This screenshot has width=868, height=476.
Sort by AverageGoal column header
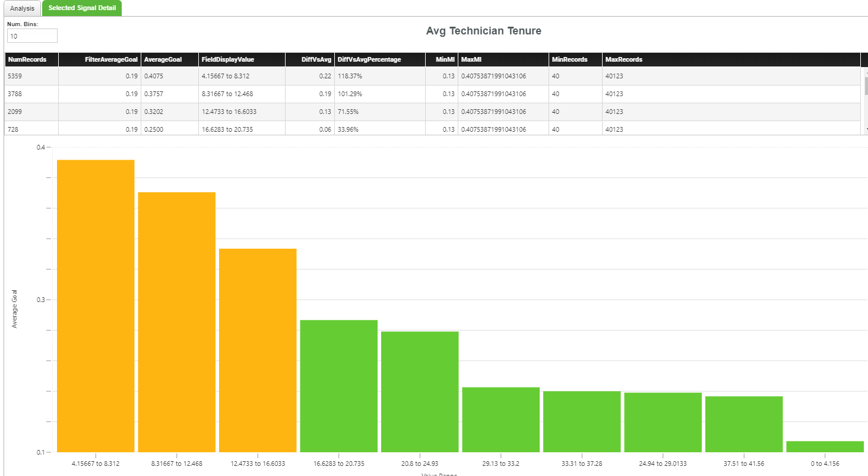pos(170,59)
